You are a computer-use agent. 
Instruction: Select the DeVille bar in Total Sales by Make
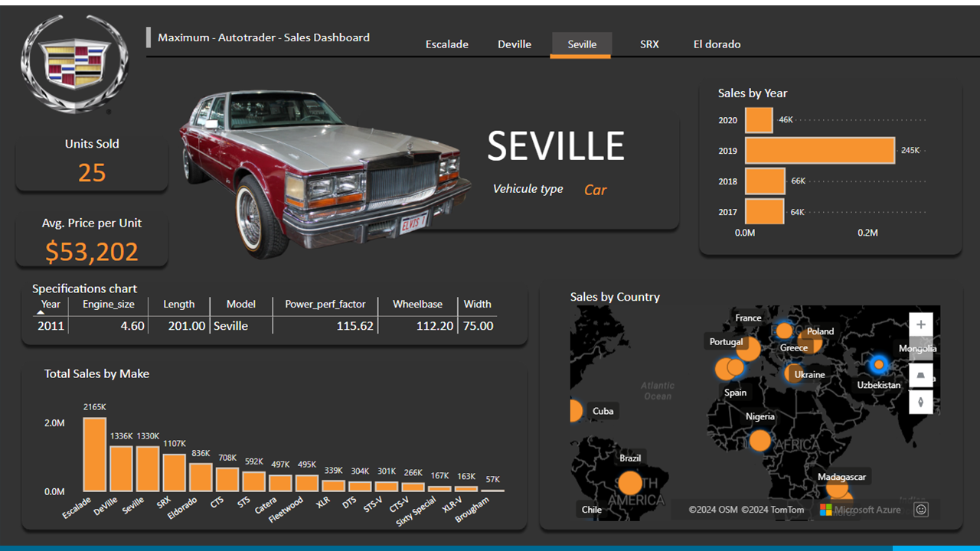(121, 469)
